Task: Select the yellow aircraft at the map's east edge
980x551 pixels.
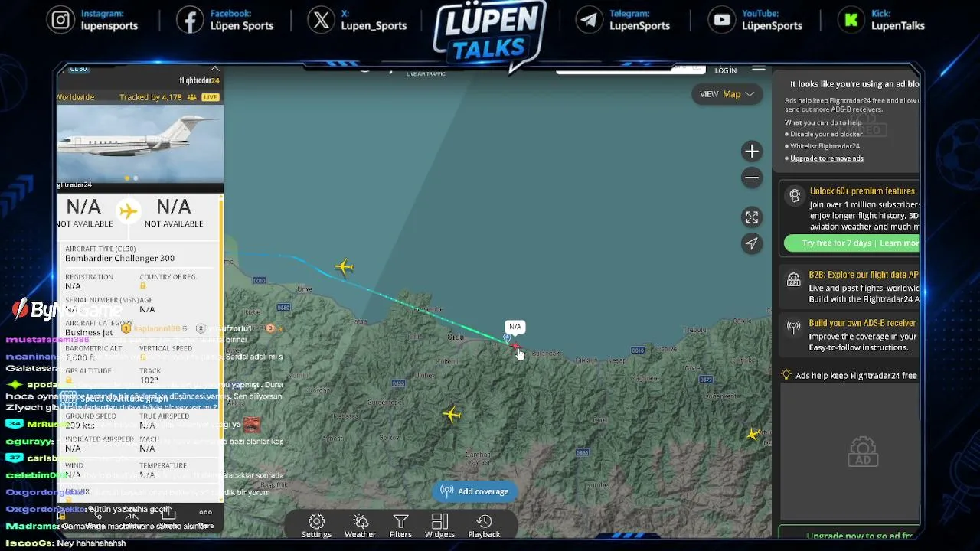Action: click(x=754, y=435)
